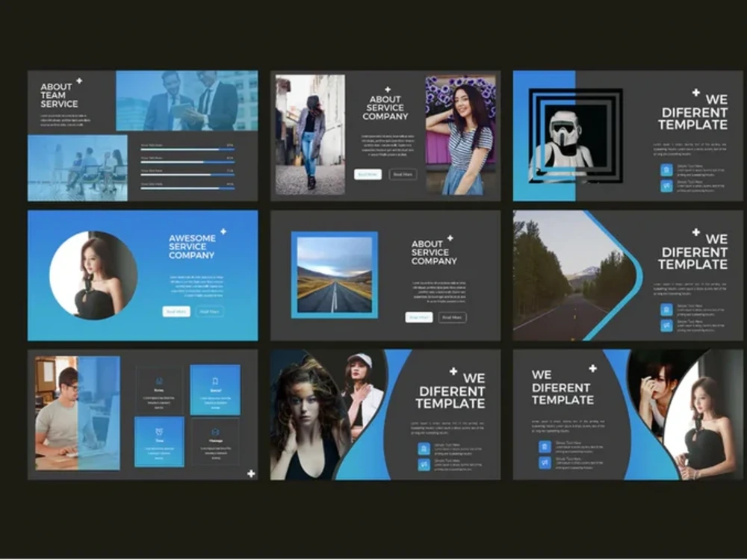
Task: Click the bookmark icon on the highlighted blue card
Action: 215,380
